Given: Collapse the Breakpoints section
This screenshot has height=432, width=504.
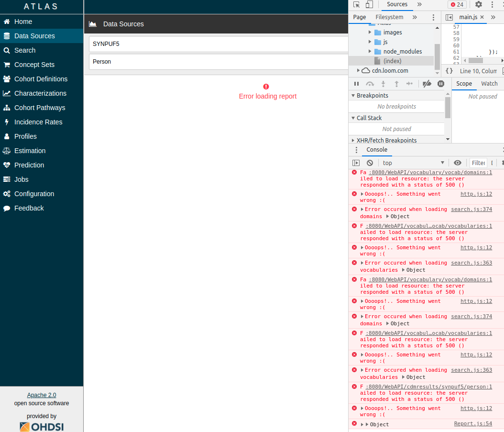Looking at the screenshot, I should [x=352, y=95].
